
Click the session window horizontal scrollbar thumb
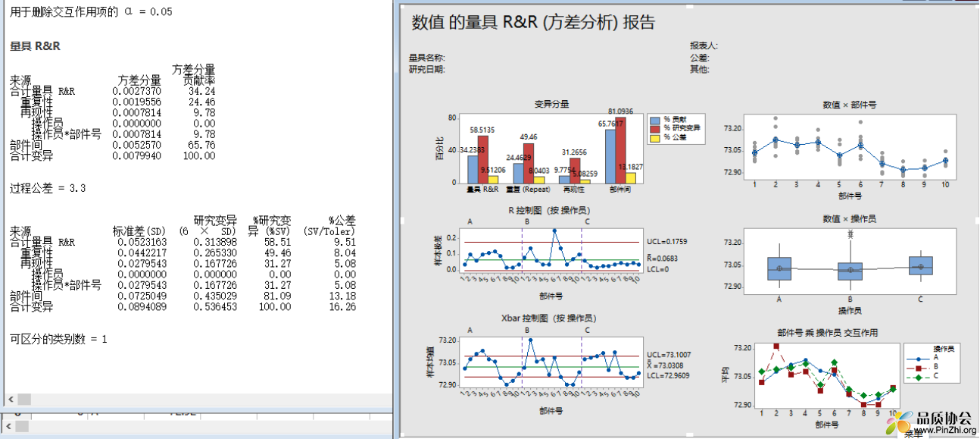(x=24, y=399)
